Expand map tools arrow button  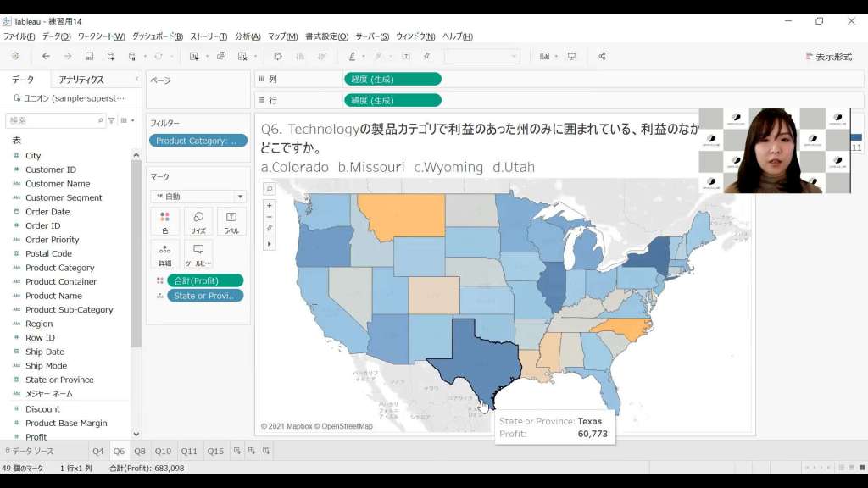[269, 244]
